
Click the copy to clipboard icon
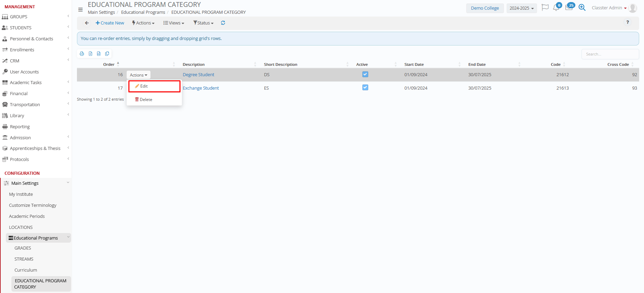107,54
